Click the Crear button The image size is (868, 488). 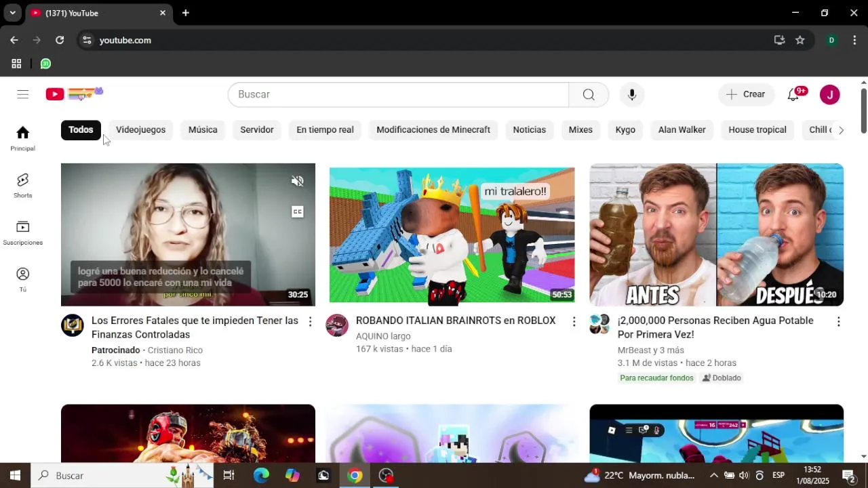click(x=746, y=94)
